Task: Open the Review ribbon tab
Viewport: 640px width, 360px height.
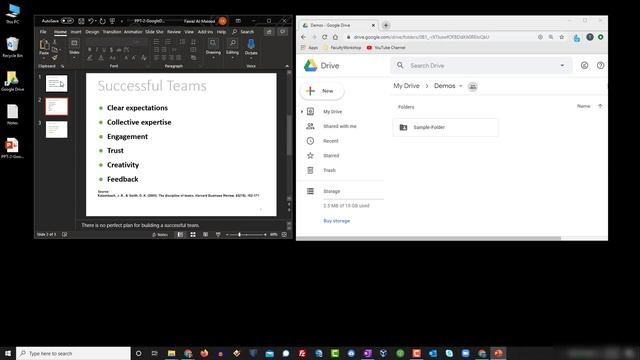Action: [x=174, y=32]
